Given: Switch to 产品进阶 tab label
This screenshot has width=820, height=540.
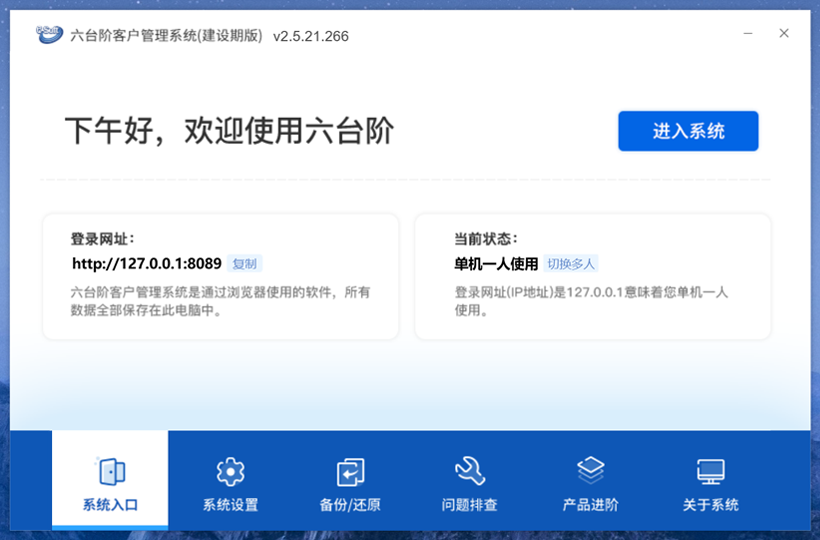Looking at the screenshot, I should pyautogui.click(x=590, y=504).
